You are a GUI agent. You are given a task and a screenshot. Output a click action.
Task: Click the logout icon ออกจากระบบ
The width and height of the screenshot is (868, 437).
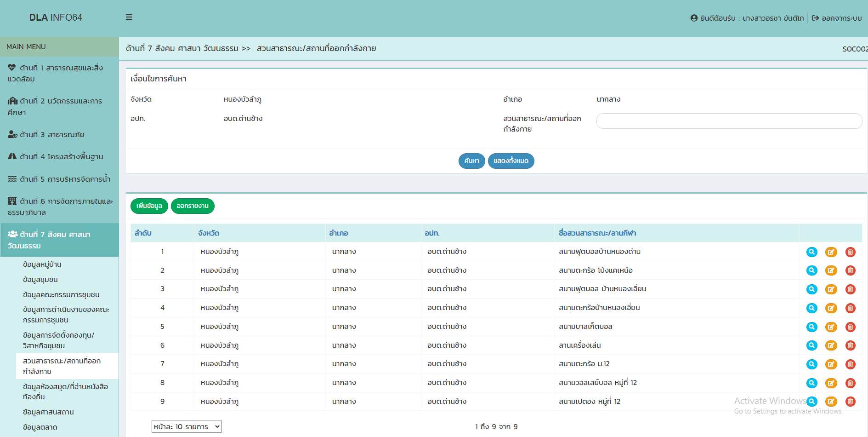click(815, 18)
